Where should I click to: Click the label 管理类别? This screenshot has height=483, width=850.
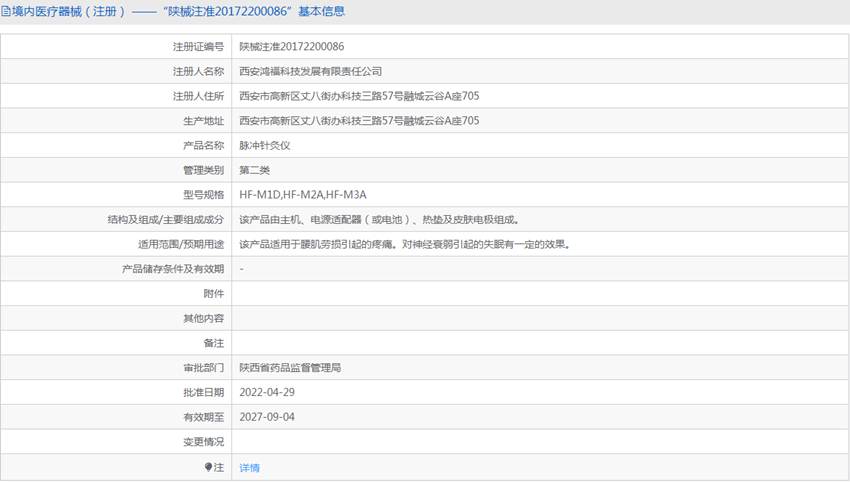tap(203, 170)
